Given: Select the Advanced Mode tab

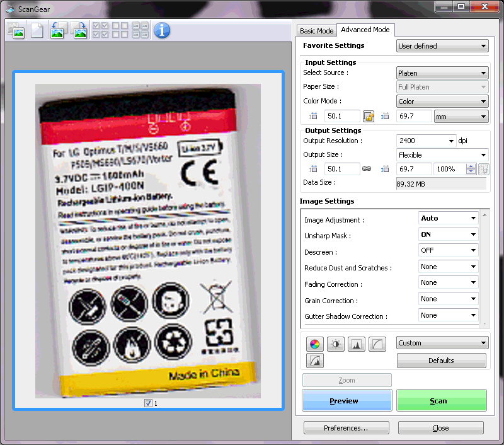Looking at the screenshot, I should pyautogui.click(x=365, y=30).
